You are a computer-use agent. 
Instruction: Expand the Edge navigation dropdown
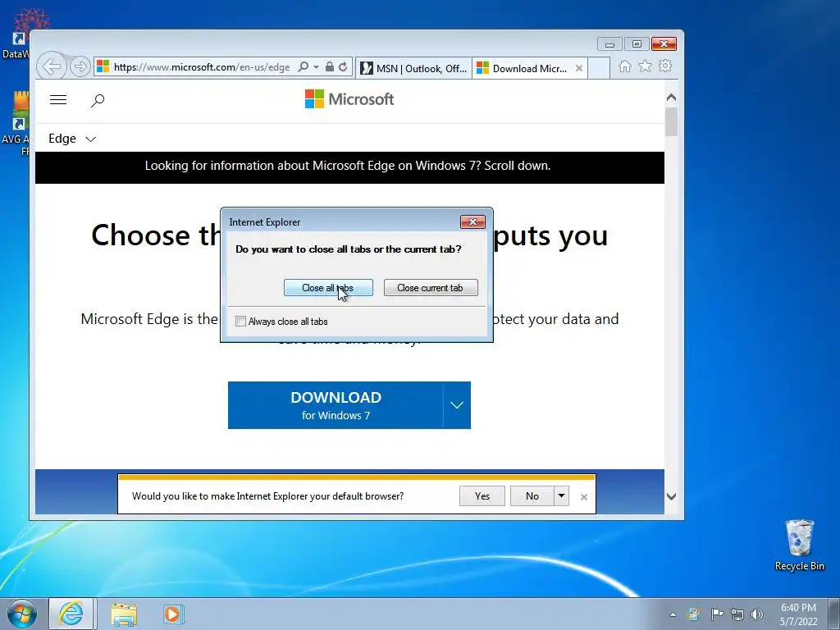pos(72,139)
